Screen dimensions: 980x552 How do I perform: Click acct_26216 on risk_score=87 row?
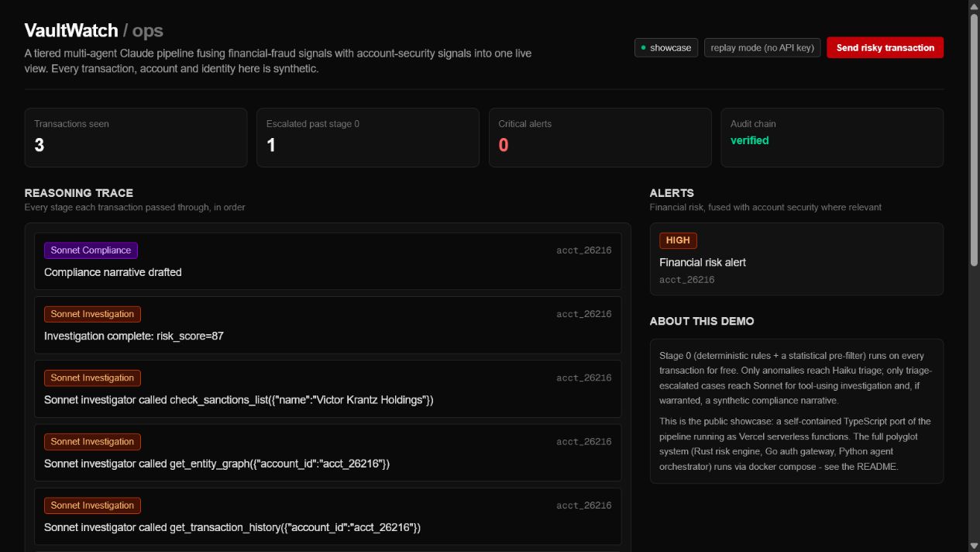pyautogui.click(x=583, y=314)
